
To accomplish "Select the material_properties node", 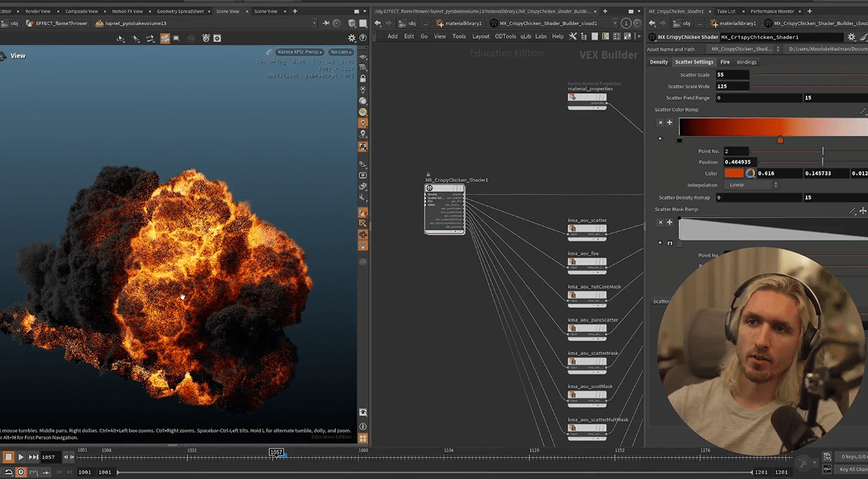I will point(587,101).
